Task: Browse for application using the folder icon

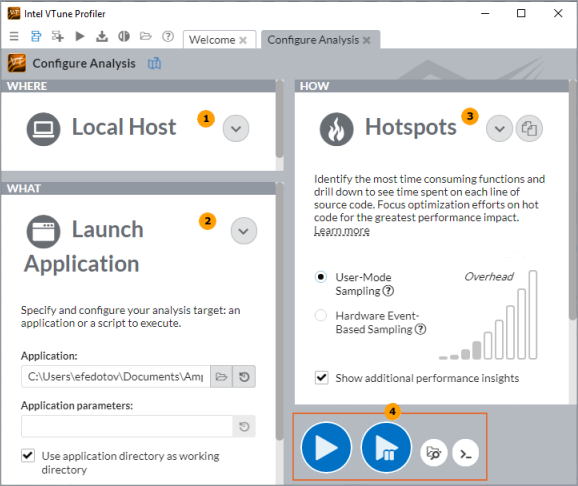Action: pos(221,376)
